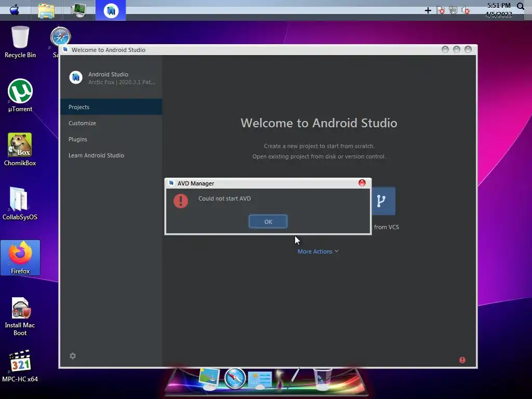The height and width of the screenshot is (399, 532).
Task: Click the muted volume icon in the tray
Action: click(465, 10)
